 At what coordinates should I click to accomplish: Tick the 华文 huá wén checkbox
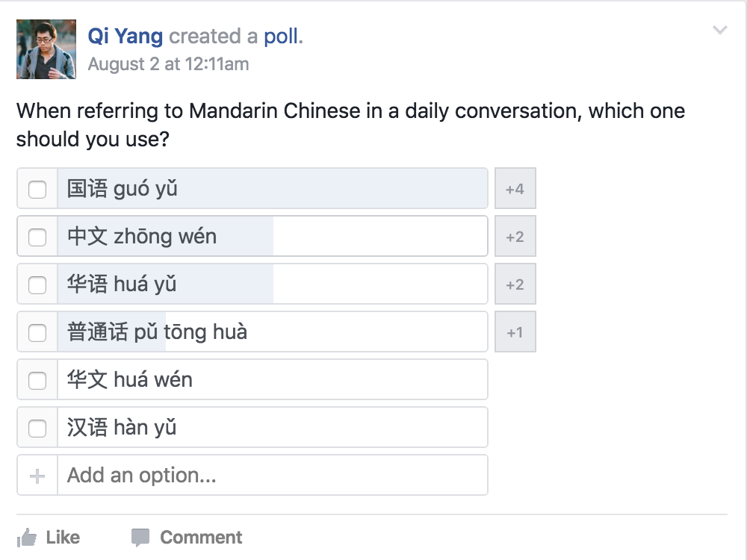pyautogui.click(x=37, y=380)
